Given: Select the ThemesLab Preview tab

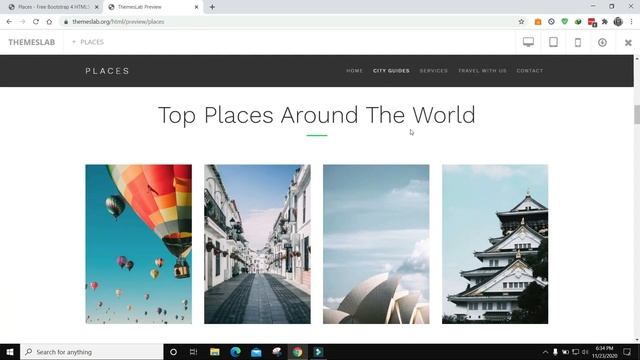Looking at the screenshot, I should point(153,7).
